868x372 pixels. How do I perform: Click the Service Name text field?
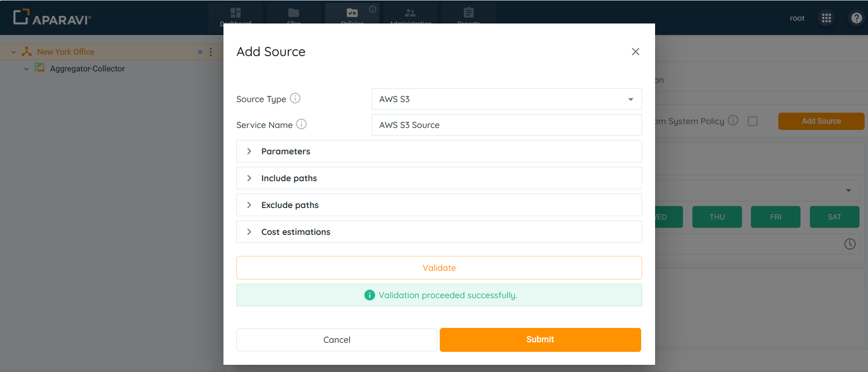pos(506,125)
